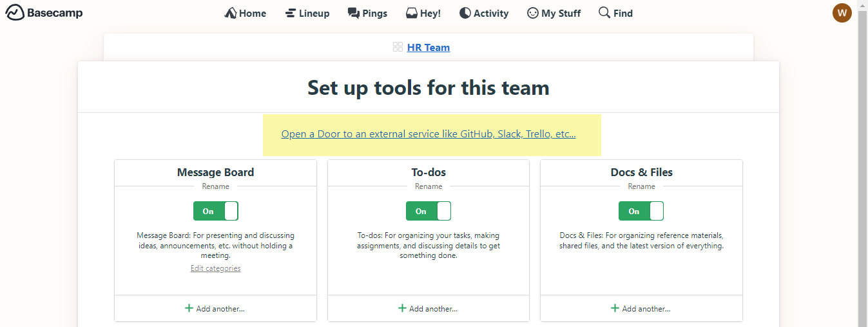The width and height of the screenshot is (868, 327).
Task: Open a Door to an external service
Action: click(429, 134)
